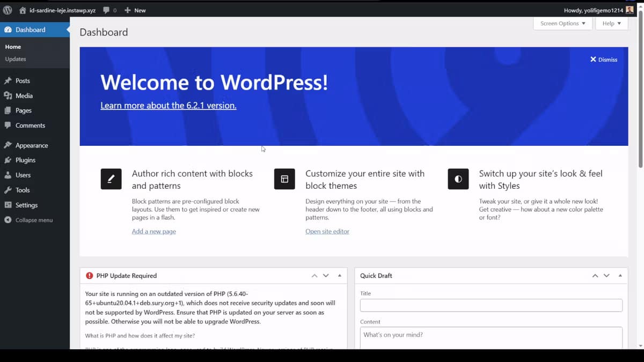Select the Media library icon in sidebar
The image size is (644, 362).
tap(9, 95)
